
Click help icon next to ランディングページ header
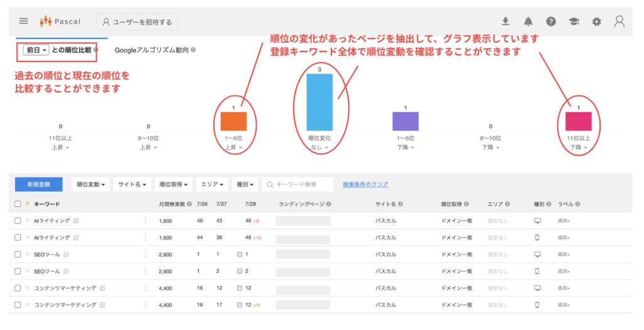[328, 204]
